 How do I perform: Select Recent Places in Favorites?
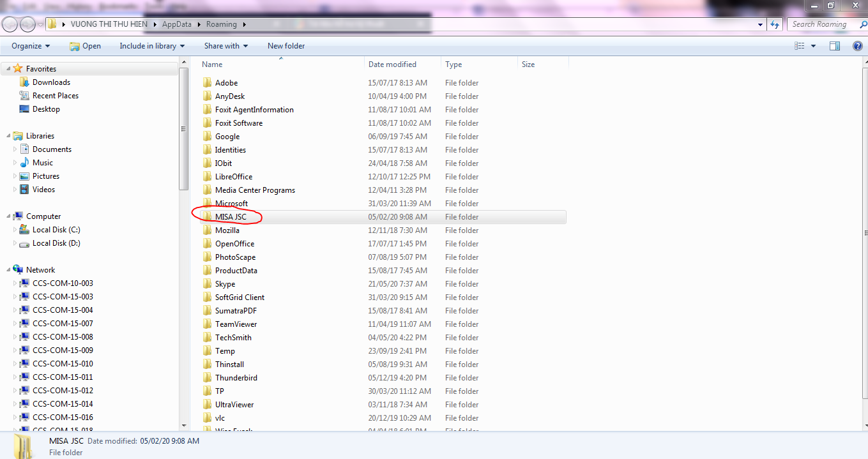(x=56, y=96)
